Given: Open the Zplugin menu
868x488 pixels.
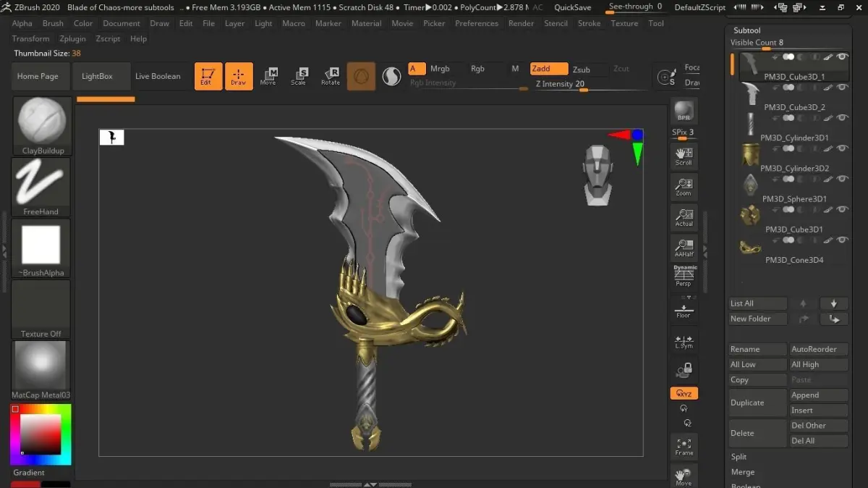Looking at the screenshot, I should pos(72,38).
